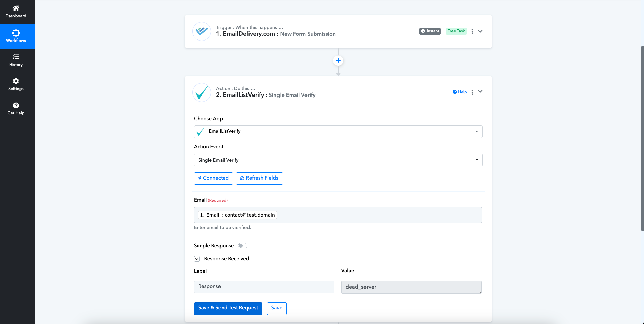Click the trigger title New Form Submission
The height and width of the screenshot is (324, 644).
pos(308,34)
